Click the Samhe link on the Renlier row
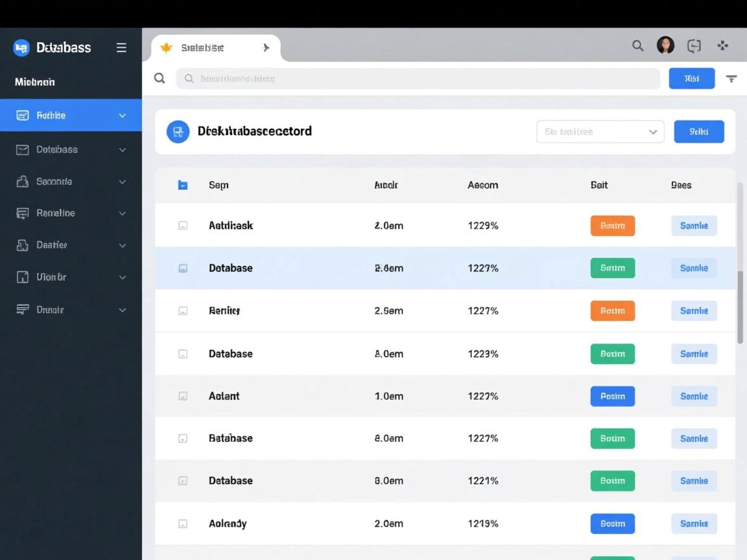Screen dimensions: 747x560 click(694, 310)
